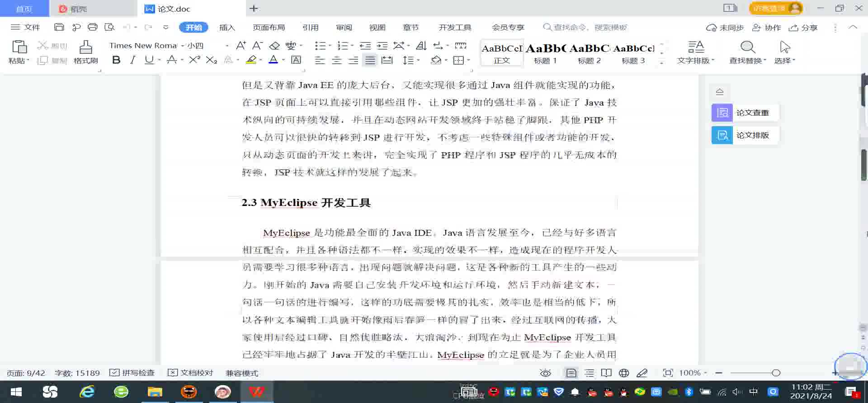Open zoom percentage dropdown
The height and width of the screenshot is (403, 868).
coord(705,373)
